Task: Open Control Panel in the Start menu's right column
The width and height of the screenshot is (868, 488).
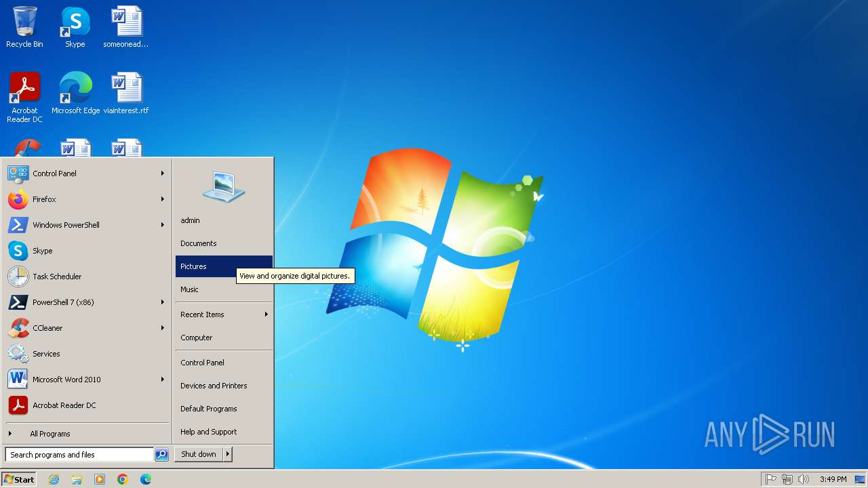Action: 224,363
